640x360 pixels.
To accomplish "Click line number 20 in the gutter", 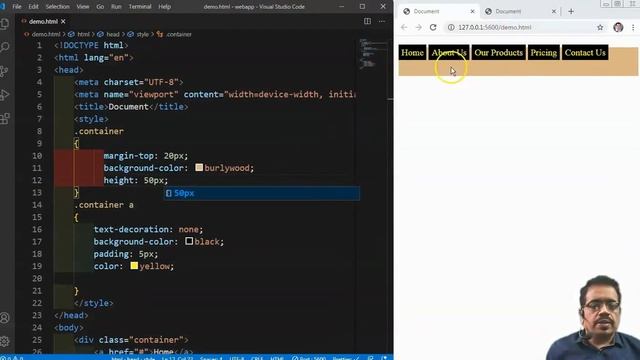I will click(x=37, y=278).
